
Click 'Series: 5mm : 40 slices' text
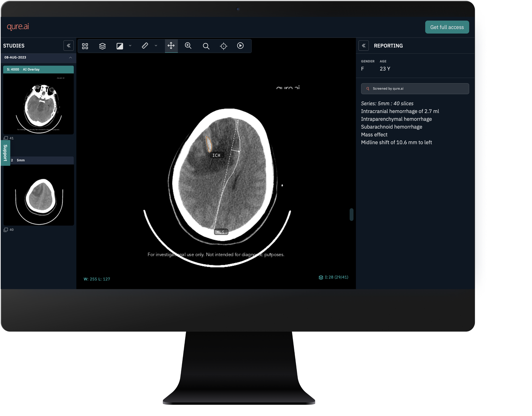387,104
